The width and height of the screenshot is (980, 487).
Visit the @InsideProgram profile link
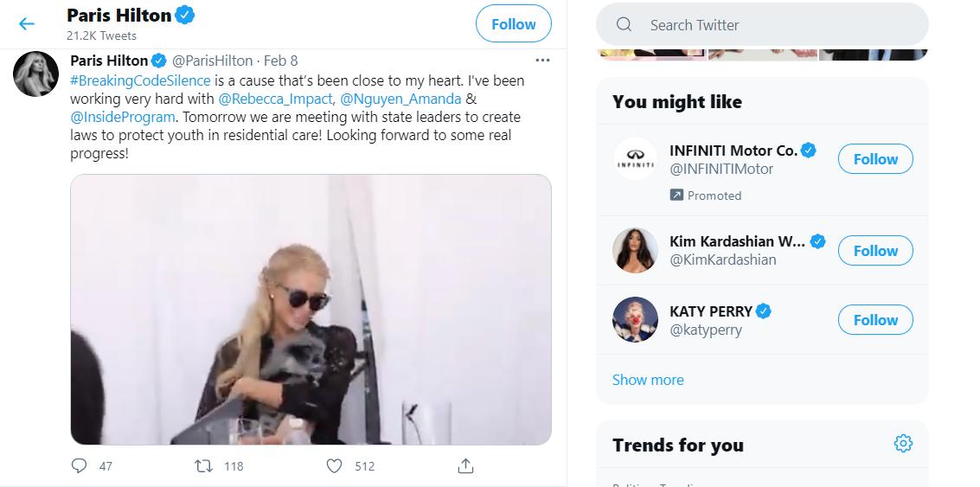tap(123, 117)
